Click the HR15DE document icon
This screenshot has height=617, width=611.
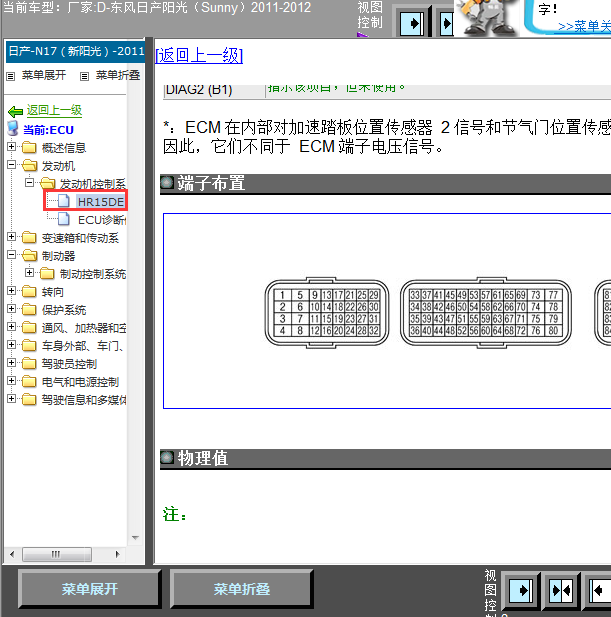[x=64, y=201]
